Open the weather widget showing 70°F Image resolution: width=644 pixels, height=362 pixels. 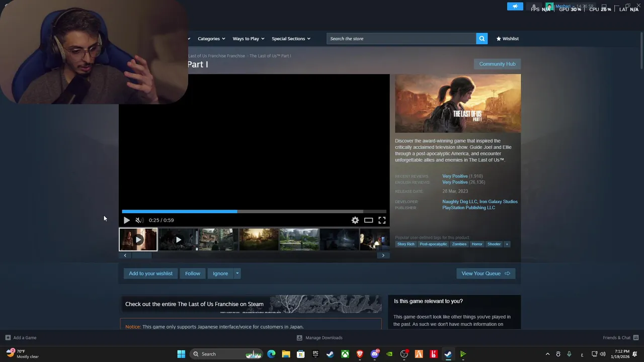click(x=23, y=354)
